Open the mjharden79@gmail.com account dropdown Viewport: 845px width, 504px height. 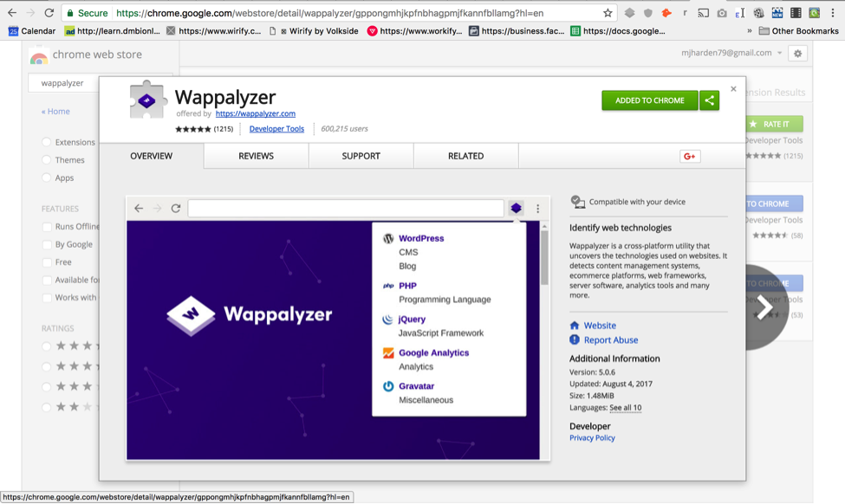[731, 53]
